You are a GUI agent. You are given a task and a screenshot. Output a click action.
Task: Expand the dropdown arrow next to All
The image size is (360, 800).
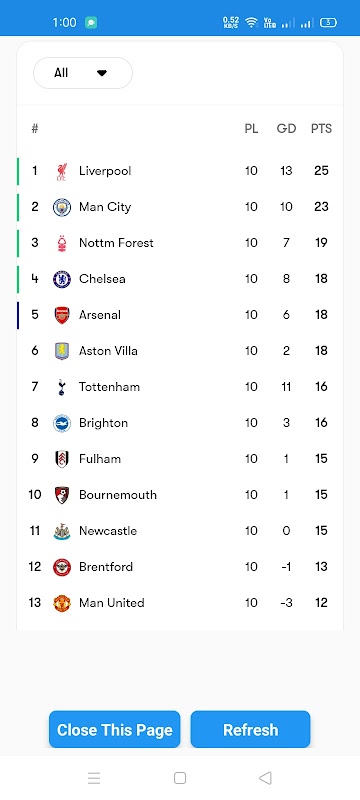click(x=102, y=73)
